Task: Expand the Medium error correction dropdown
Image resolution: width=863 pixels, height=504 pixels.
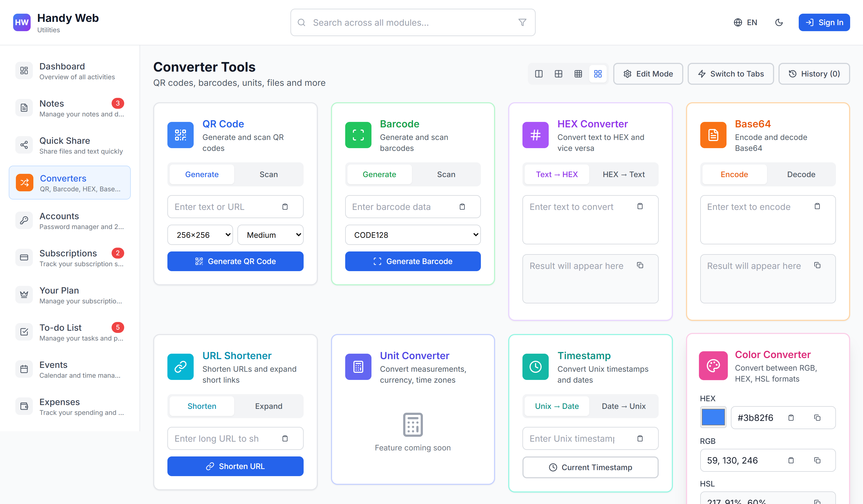Action: (x=270, y=235)
